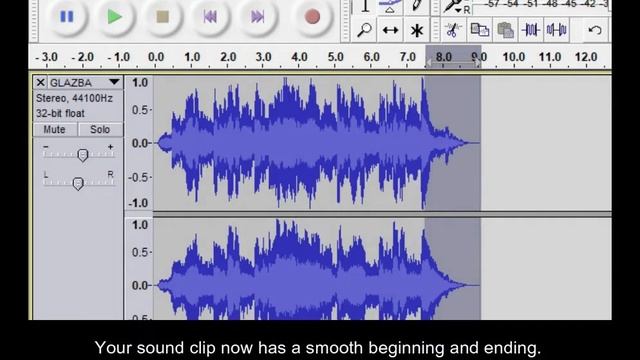Click 8.0 in the shaded timeline selection
The image size is (640, 360).
pyautogui.click(x=444, y=57)
